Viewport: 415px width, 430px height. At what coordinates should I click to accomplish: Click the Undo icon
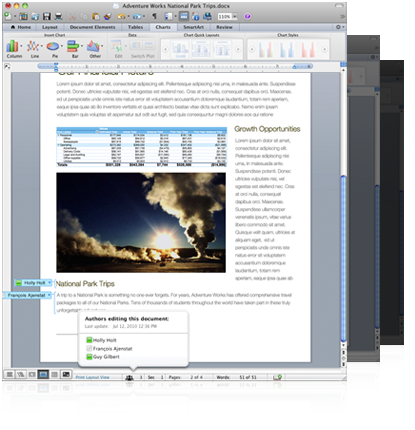[x=121, y=16]
